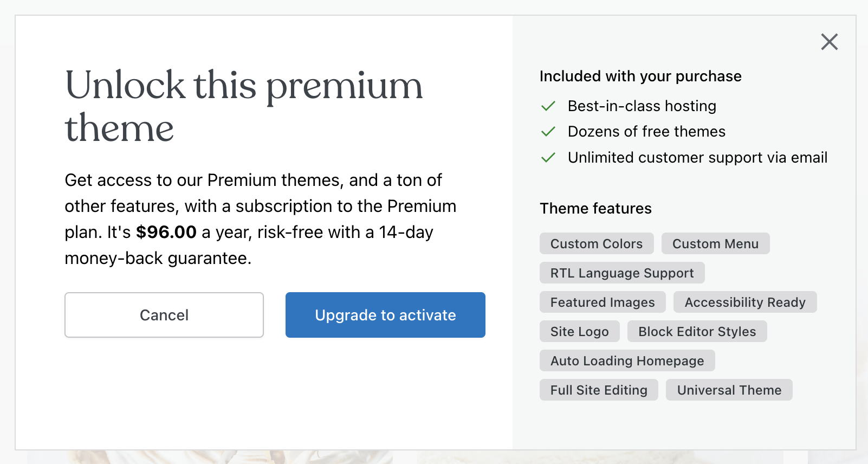
Task: Select the Featured Images tag
Action: (x=602, y=302)
